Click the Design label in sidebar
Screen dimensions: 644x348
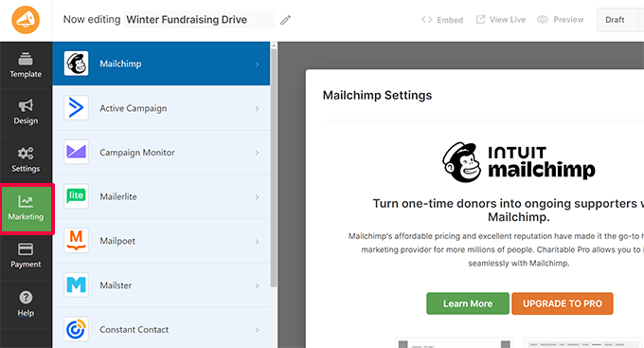pyautogui.click(x=26, y=121)
